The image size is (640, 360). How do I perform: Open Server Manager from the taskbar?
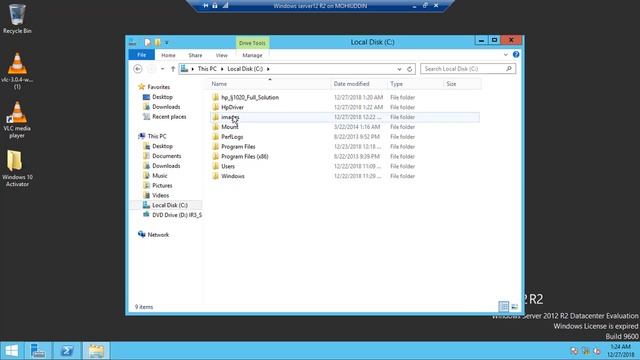(38, 351)
